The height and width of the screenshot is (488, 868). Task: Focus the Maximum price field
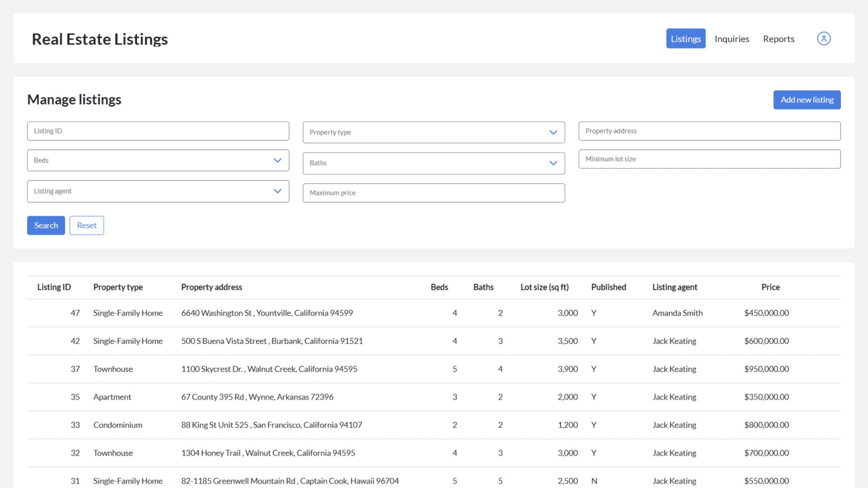coord(434,193)
